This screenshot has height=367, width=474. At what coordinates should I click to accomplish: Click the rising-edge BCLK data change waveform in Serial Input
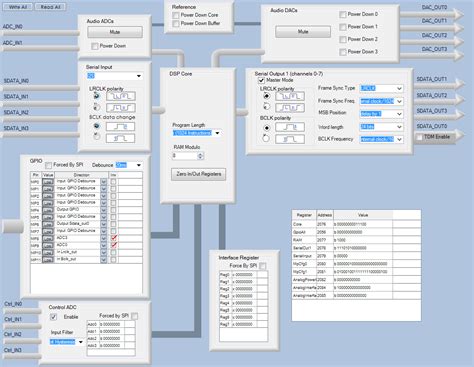point(120,127)
